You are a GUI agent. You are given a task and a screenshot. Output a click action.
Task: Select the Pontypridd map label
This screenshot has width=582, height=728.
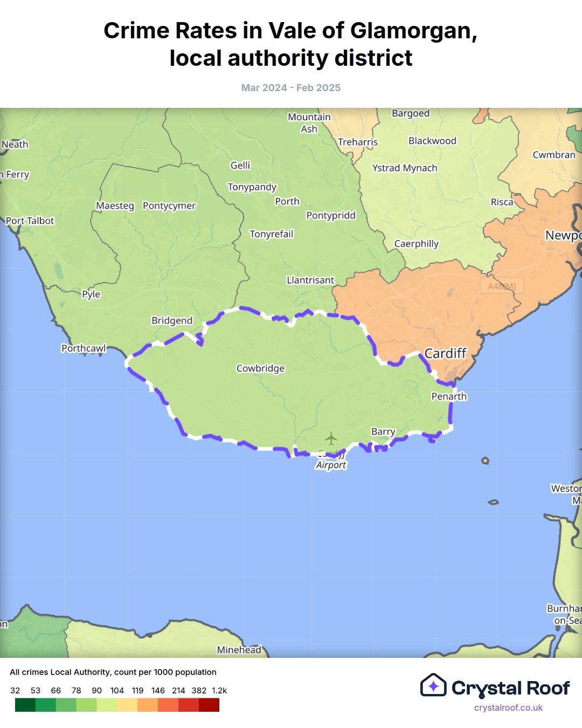coord(331,215)
